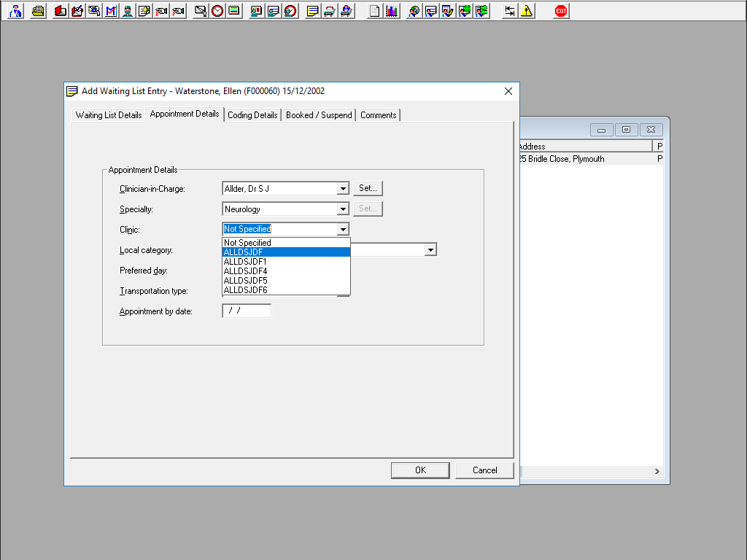This screenshot has height=560, width=747.
Task: Click the person with red clock icon
Action: point(290,11)
